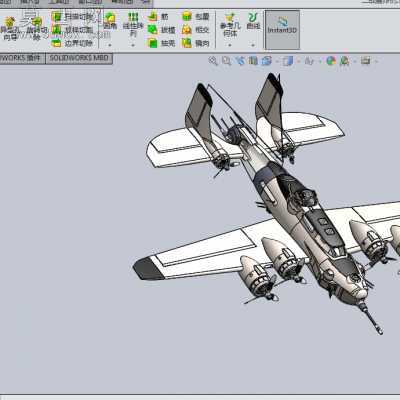Expand the Reference Geometry dropdown arrow
Screen dimensions: 400x400
point(230,45)
